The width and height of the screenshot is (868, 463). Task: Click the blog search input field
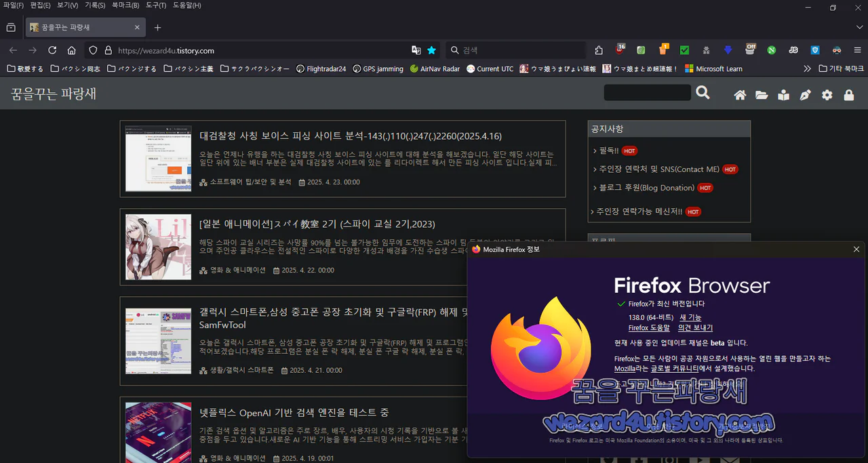click(x=647, y=93)
